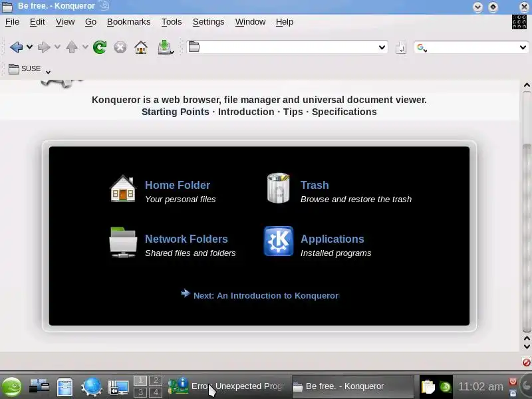
Task: Click the Konqueror animated gear logo icon
Action: pyautogui.click(x=519, y=22)
